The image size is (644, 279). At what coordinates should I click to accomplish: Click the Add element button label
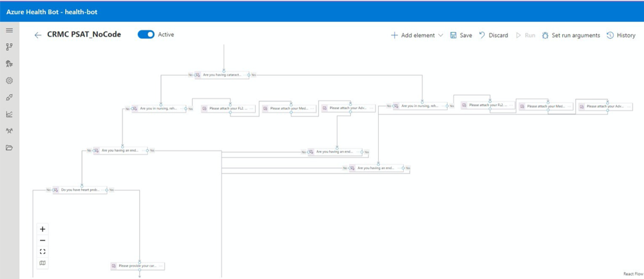[418, 35]
